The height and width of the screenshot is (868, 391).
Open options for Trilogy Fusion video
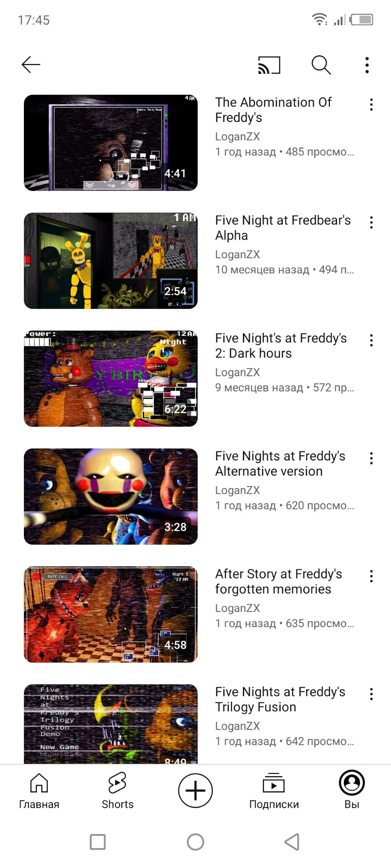[371, 694]
